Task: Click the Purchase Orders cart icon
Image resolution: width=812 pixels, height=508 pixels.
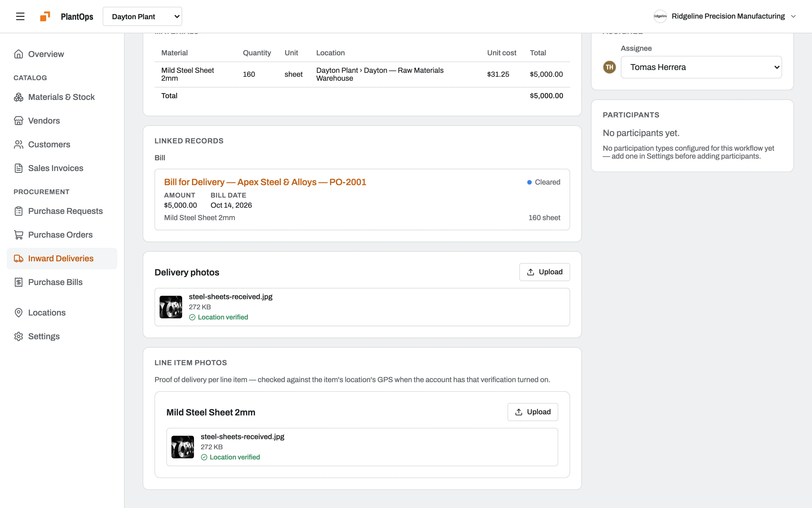Action: [x=18, y=235]
